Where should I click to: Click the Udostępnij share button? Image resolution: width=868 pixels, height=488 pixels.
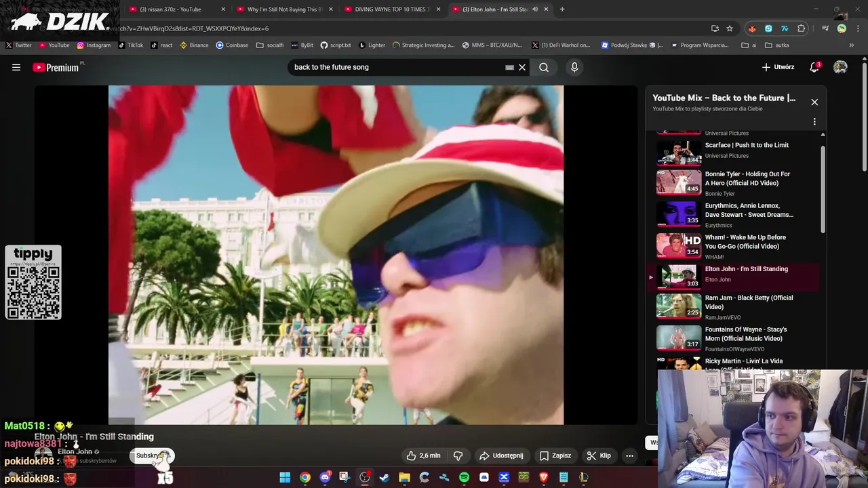coord(501,455)
